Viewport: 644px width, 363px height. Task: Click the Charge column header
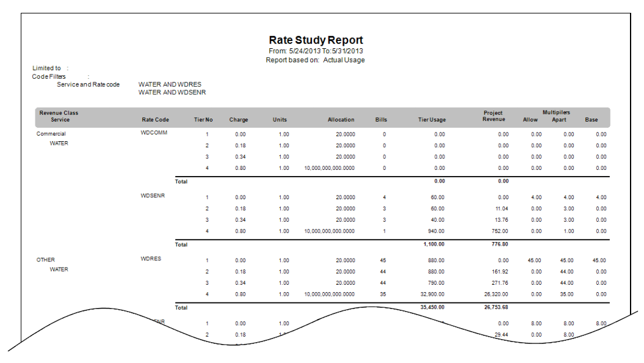tap(239, 120)
